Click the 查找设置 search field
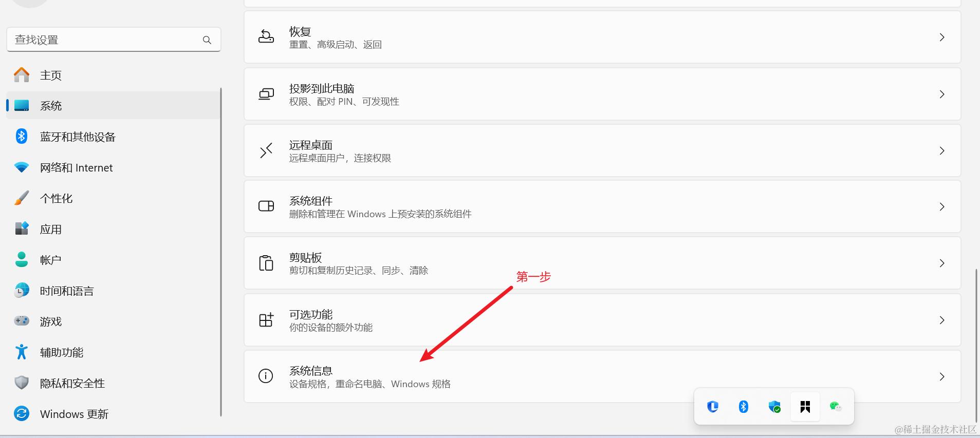Viewport: 980px width, 438px height. 114,40
